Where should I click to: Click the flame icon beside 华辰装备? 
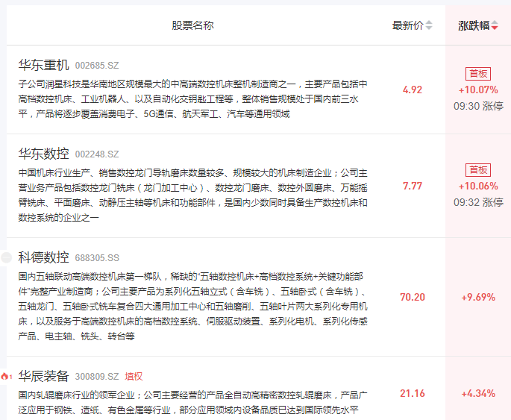(x=4, y=376)
